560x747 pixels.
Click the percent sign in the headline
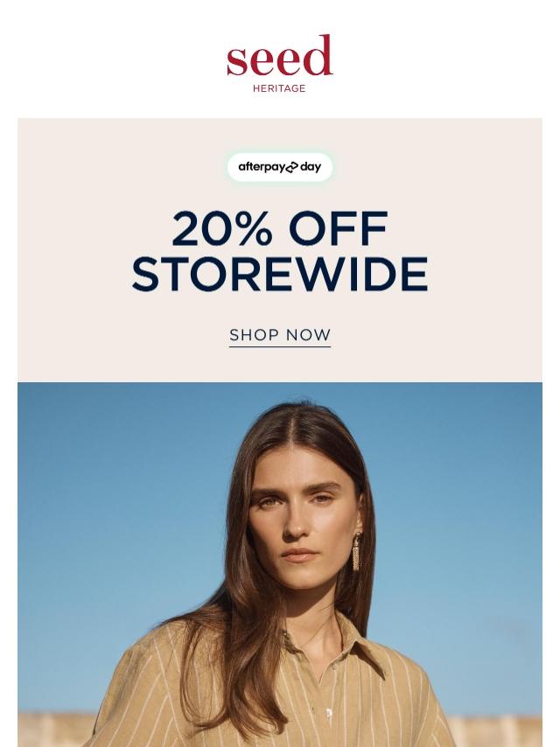point(255,228)
